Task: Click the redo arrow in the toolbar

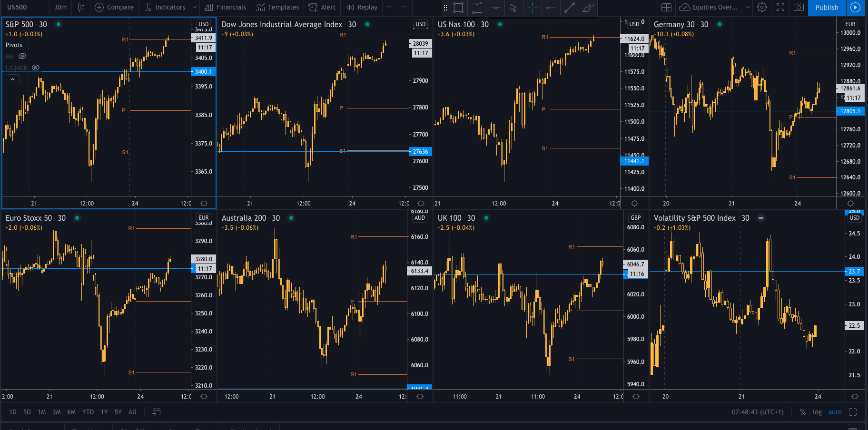Action: 404,7
